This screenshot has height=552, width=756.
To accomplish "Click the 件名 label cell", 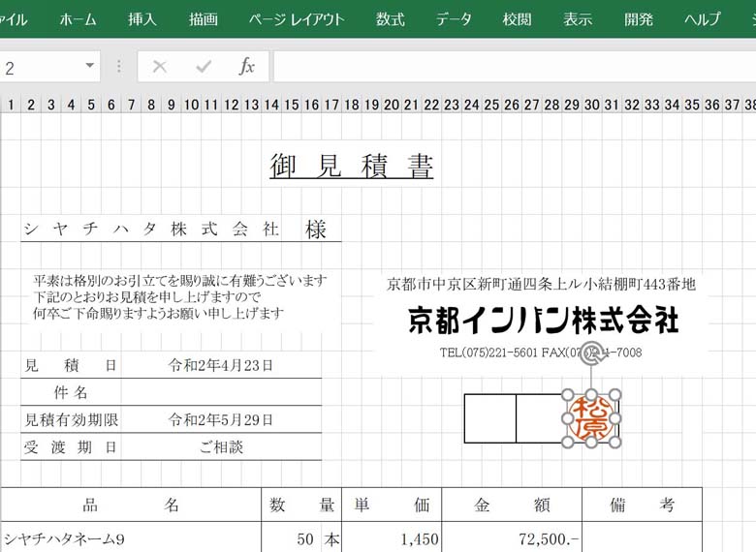I will 71,392.
